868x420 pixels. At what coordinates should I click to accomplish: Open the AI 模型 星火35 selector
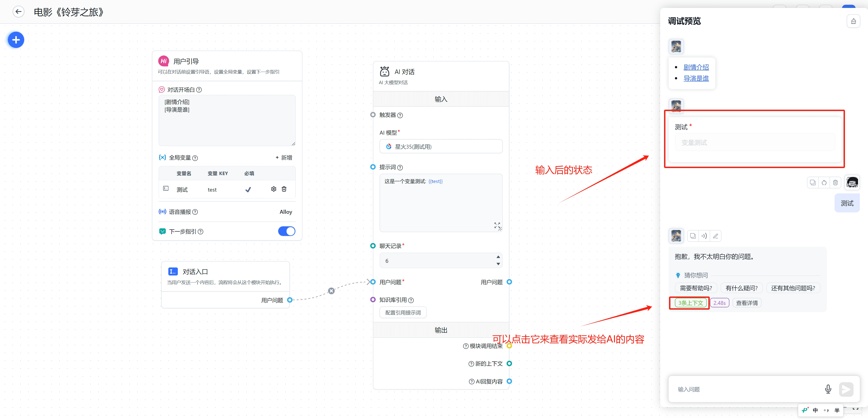(441, 147)
